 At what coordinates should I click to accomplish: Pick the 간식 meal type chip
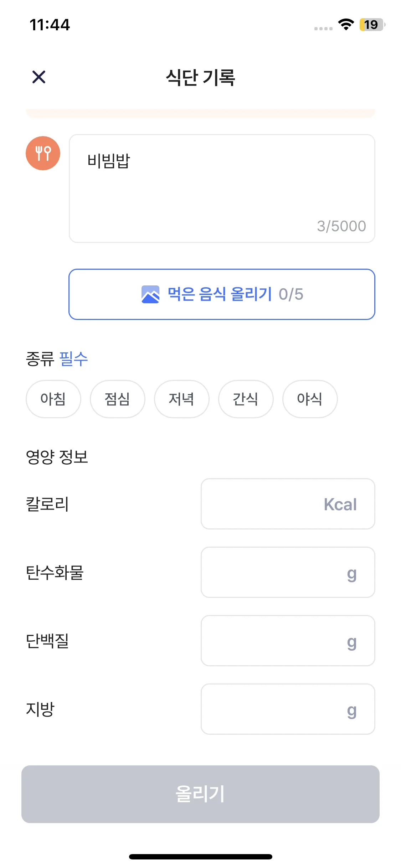[x=246, y=399]
